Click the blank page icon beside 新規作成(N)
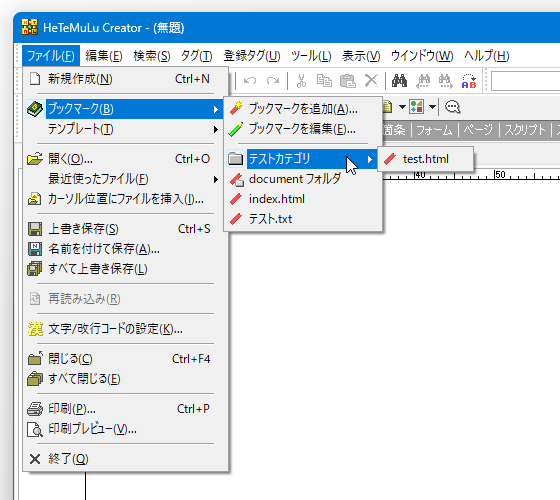 (35, 79)
